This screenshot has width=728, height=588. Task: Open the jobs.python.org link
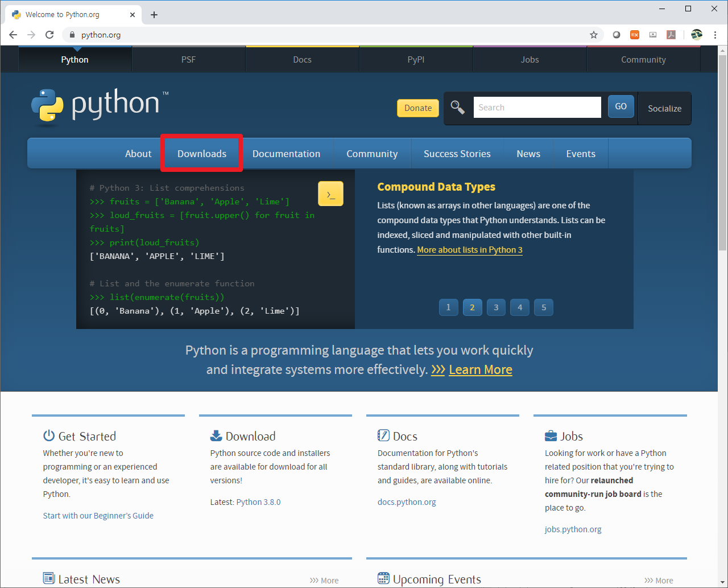click(573, 529)
